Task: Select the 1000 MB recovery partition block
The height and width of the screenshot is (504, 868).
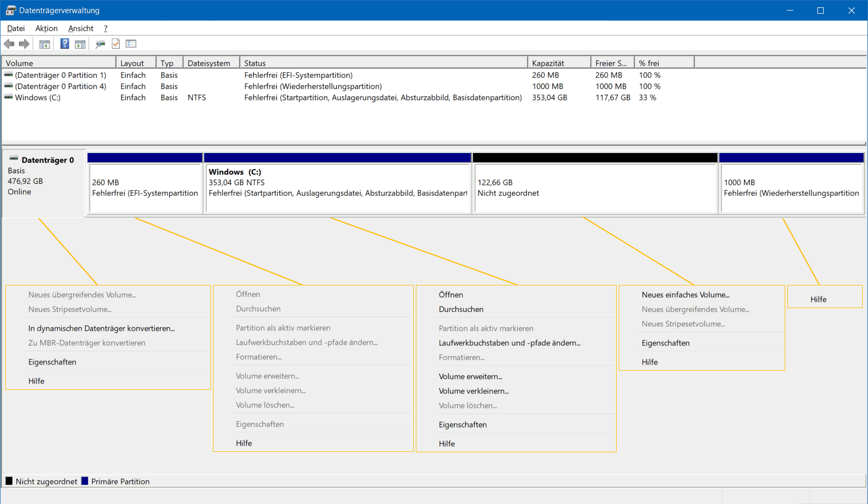Action: pyautogui.click(x=791, y=188)
